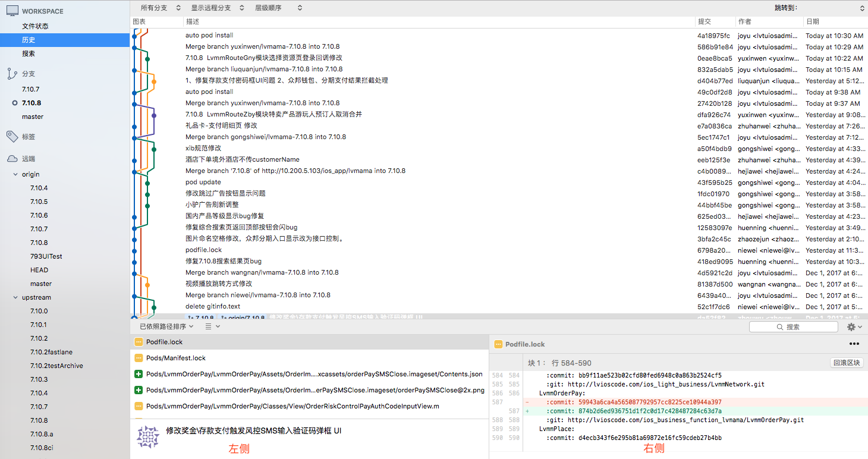Open the 已依照路径排序 sort dropdown
The width and height of the screenshot is (868, 459).
(x=166, y=326)
